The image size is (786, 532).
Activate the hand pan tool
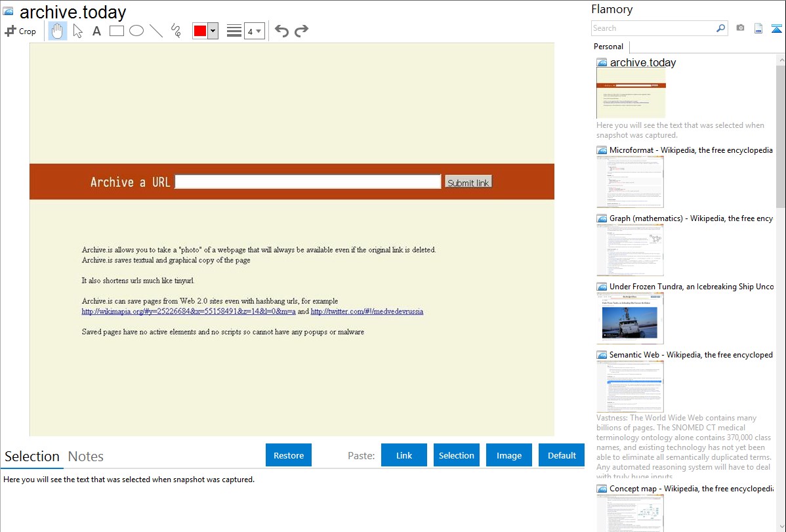(x=57, y=31)
